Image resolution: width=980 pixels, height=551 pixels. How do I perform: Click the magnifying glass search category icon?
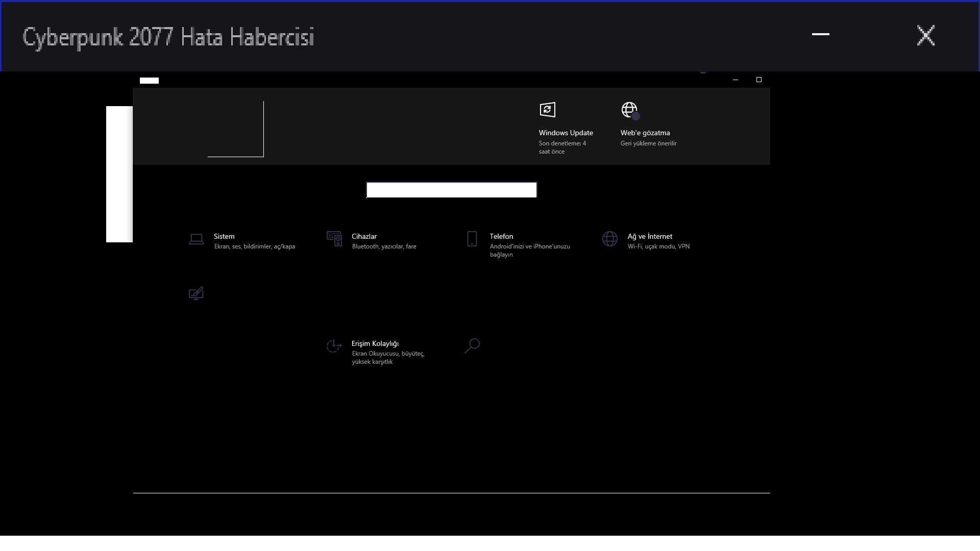pos(472,345)
